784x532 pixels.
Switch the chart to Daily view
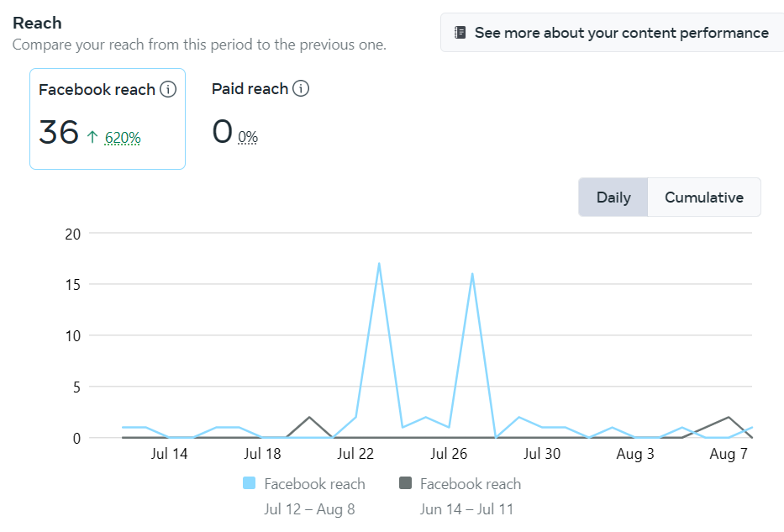coord(613,198)
